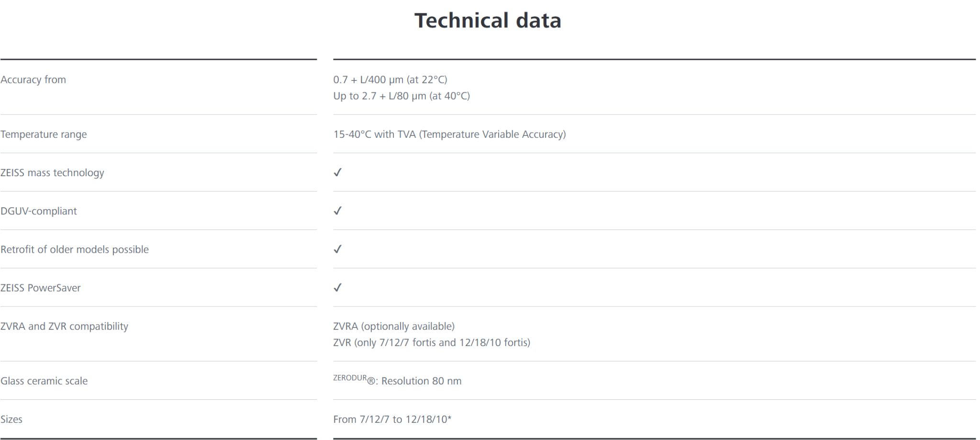This screenshot has width=980, height=440.
Task: Click the ZEISS mass technology checkmark
Action: click(x=337, y=172)
